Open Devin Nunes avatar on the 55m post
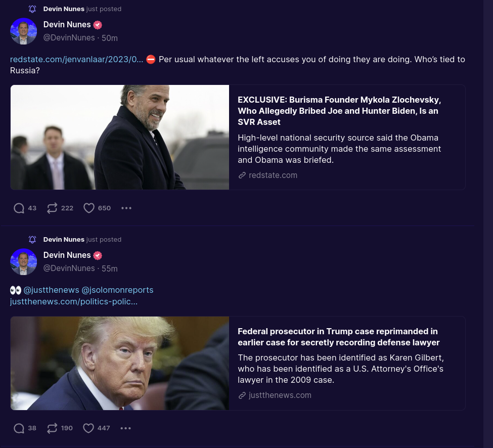 pos(24,262)
